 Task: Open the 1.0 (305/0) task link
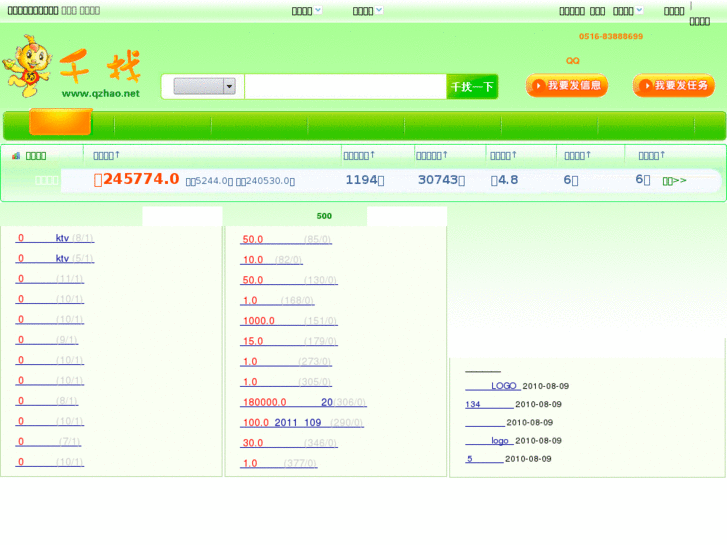pyautogui.click(x=286, y=382)
